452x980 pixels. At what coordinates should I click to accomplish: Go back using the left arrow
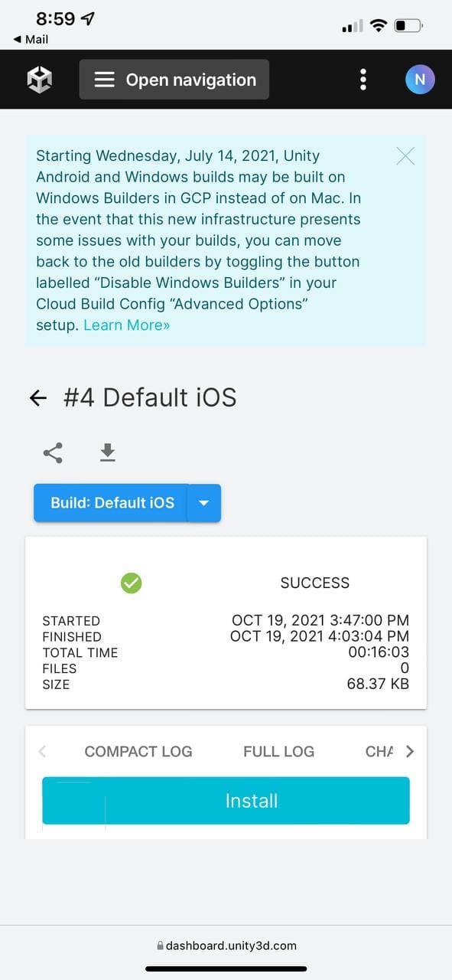tap(37, 397)
